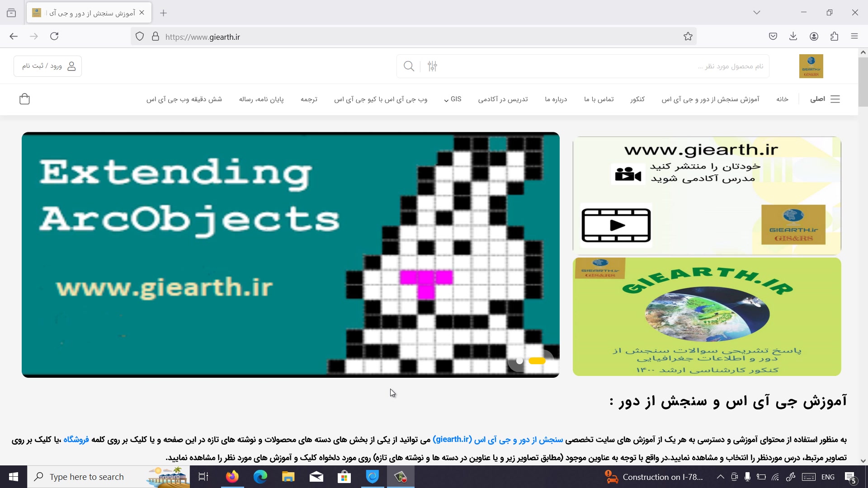Open شش دقیقه وب جی آی اس item
Image resolution: width=868 pixels, height=488 pixels.
coord(184,99)
